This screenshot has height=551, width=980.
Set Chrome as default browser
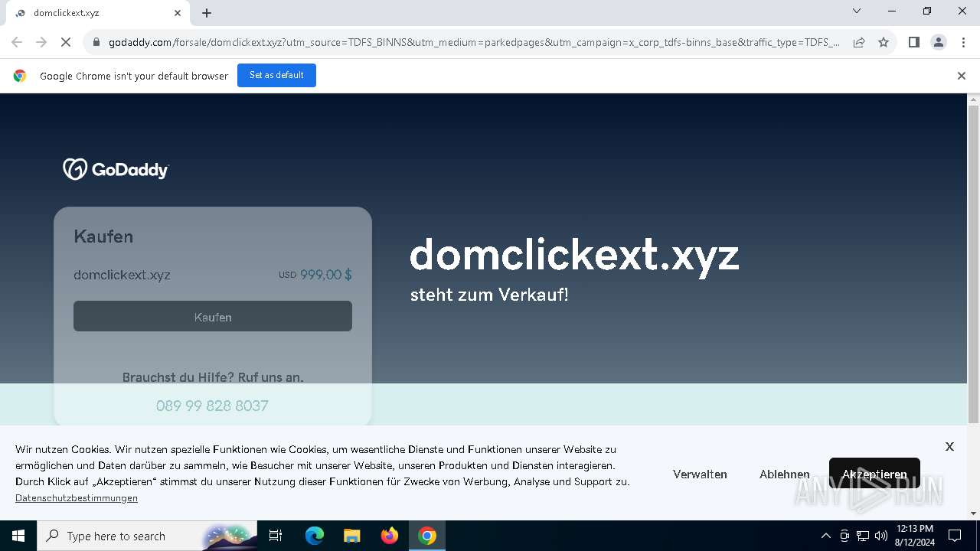276,75
